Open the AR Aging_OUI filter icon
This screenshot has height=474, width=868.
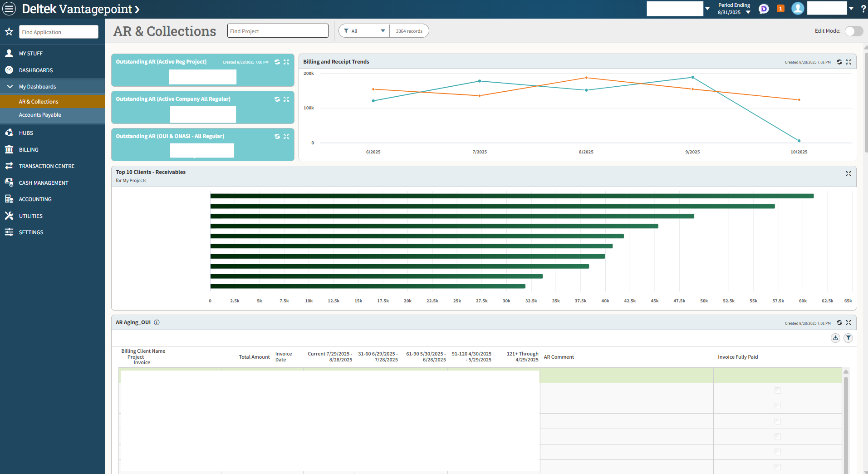coord(848,338)
